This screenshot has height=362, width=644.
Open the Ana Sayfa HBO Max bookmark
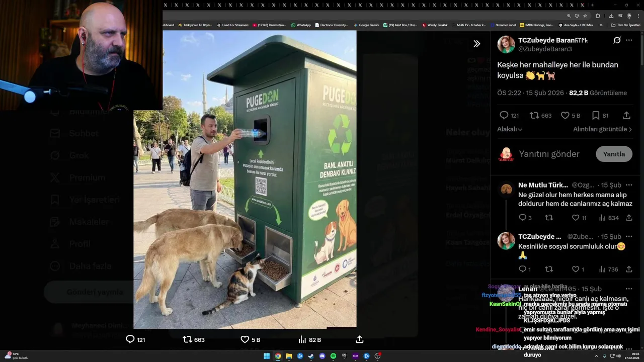click(x=576, y=25)
